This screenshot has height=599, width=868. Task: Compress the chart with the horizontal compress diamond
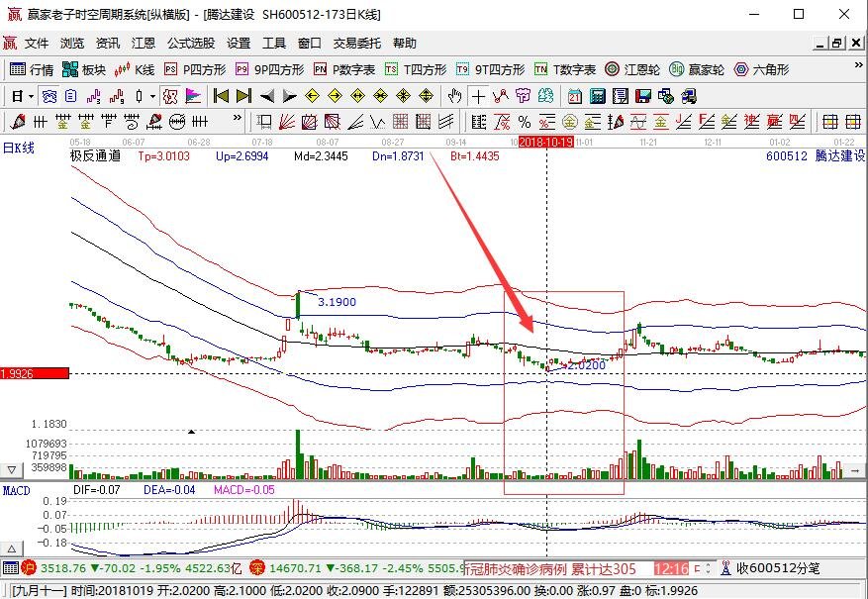point(380,96)
